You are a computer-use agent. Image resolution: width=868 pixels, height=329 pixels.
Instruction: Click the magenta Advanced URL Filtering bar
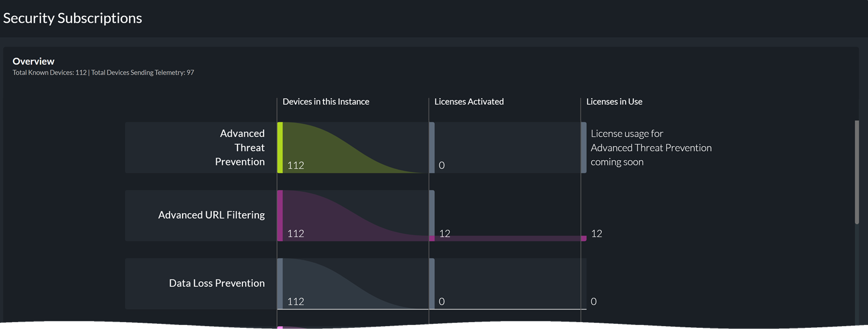[280, 216]
